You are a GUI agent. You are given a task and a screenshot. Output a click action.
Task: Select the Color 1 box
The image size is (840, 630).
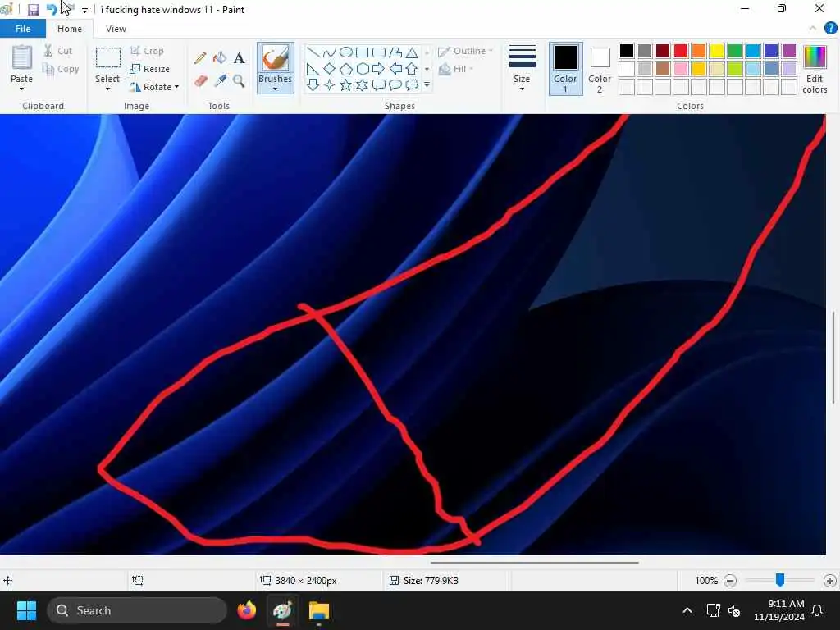(x=565, y=69)
